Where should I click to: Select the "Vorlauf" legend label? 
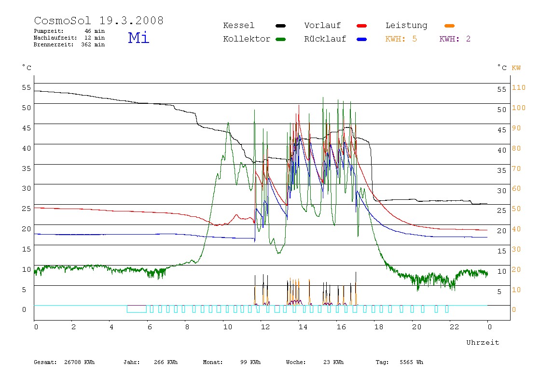[322, 26]
